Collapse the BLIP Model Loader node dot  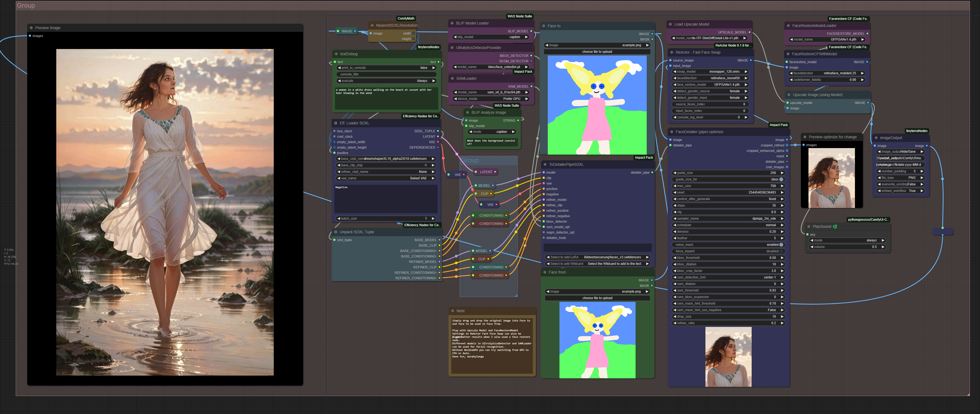click(452, 23)
